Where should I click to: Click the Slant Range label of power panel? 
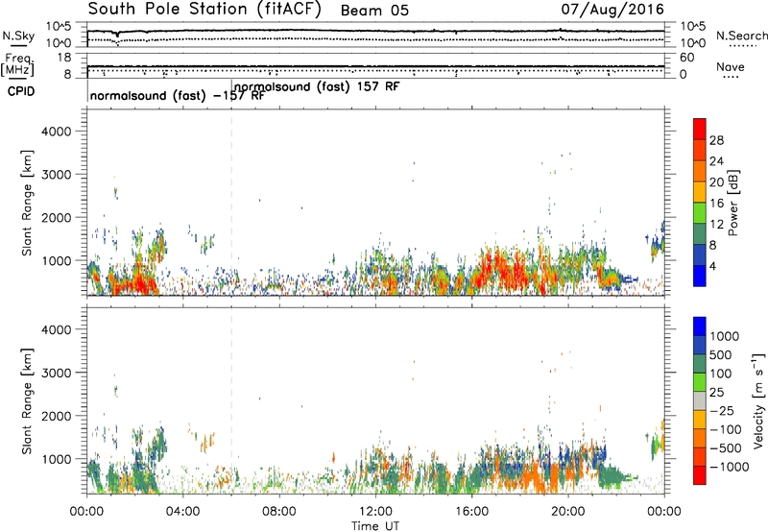pos(27,203)
